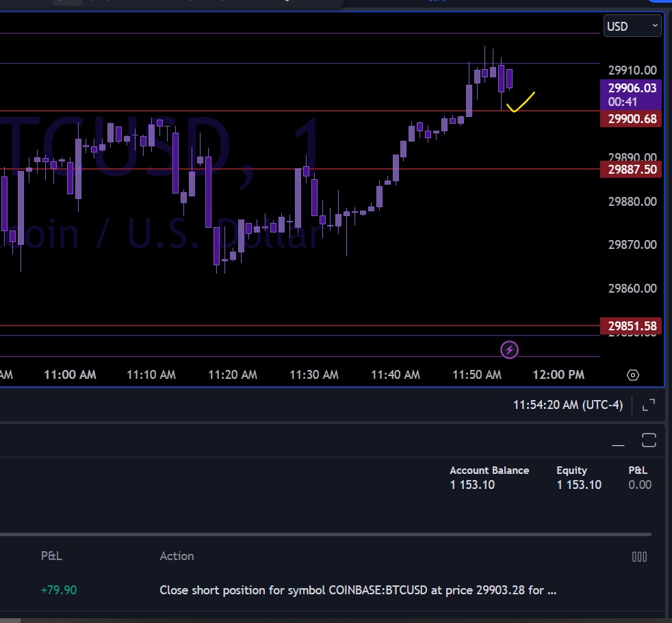Open chart settings hexagon icon
672x623 pixels.
632,375
